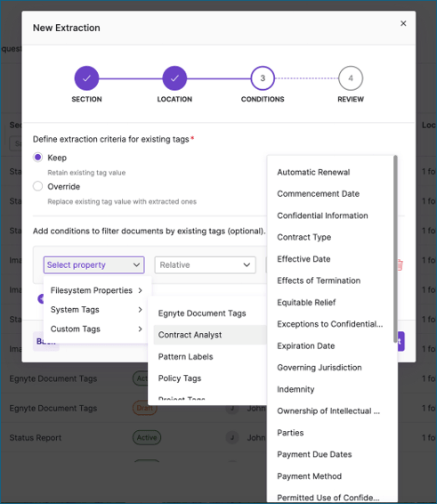Open the Relative dropdown
437x504 pixels.
[x=205, y=264]
